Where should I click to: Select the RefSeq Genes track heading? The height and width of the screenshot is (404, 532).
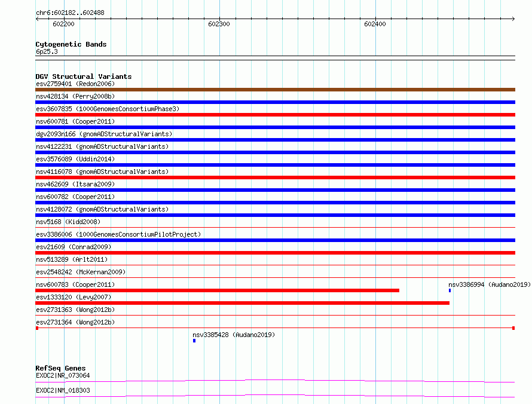click(60, 368)
